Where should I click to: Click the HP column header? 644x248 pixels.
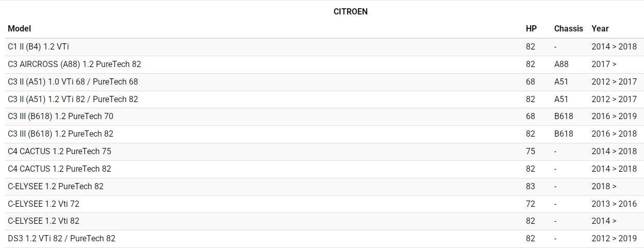tap(531, 29)
